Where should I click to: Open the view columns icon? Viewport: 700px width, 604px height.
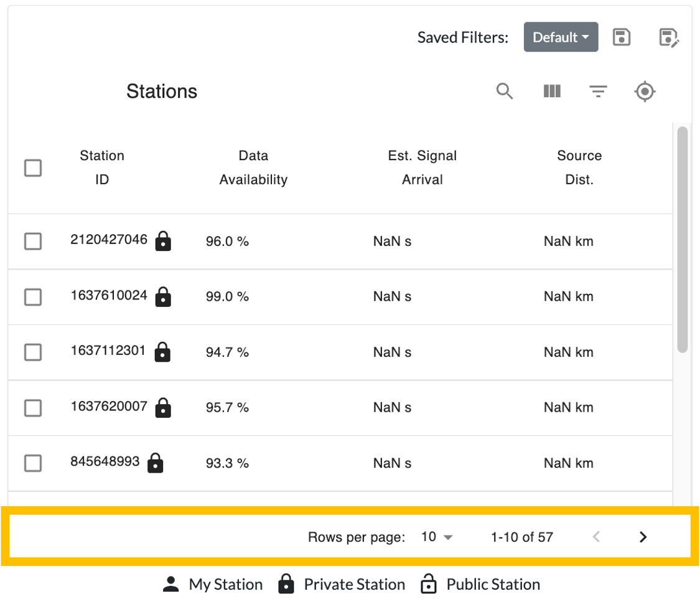tap(552, 92)
